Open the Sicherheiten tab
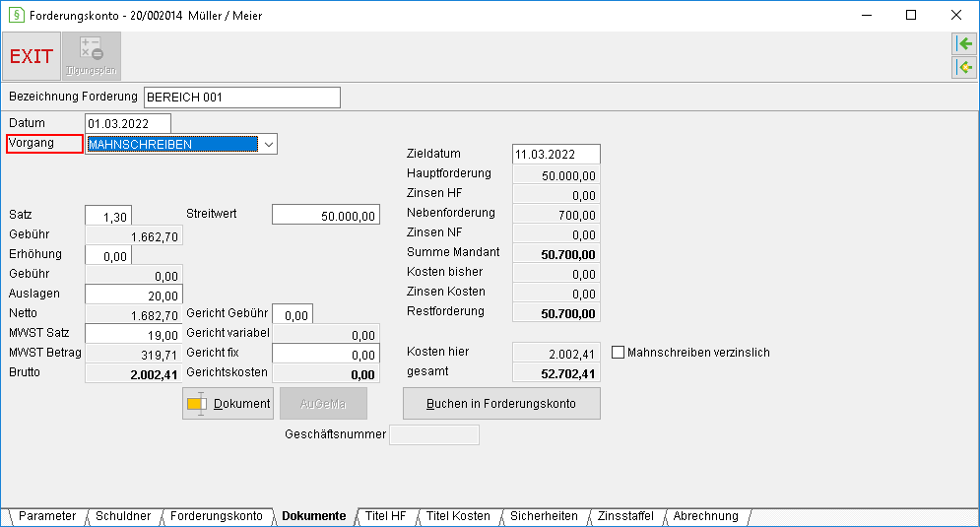Screen dimensions: 980x527 coord(544,516)
